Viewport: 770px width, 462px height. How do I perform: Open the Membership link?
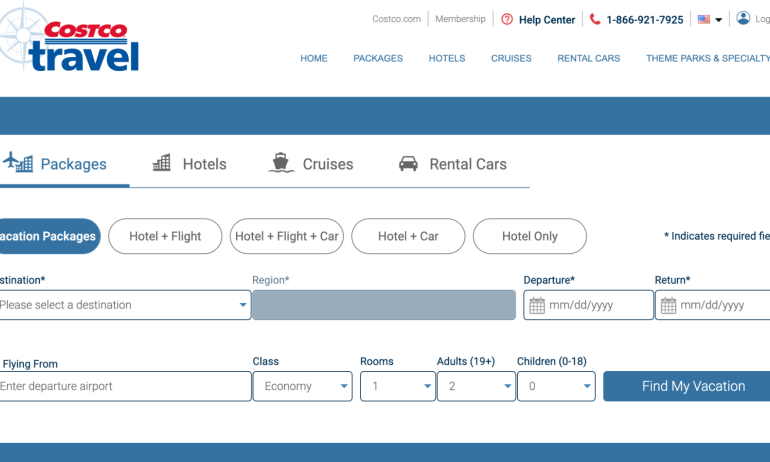(x=460, y=19)
